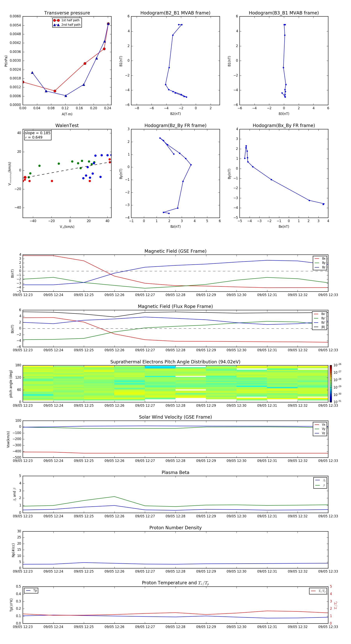Click the 'Solar Wind Velocity (GSE Frame)' title

[175, 417]
